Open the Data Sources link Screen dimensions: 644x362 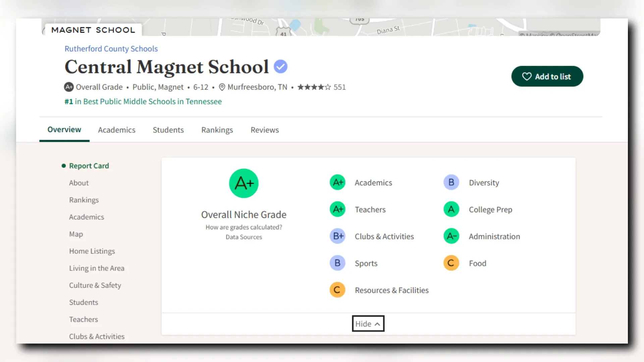tap(244, 237)
